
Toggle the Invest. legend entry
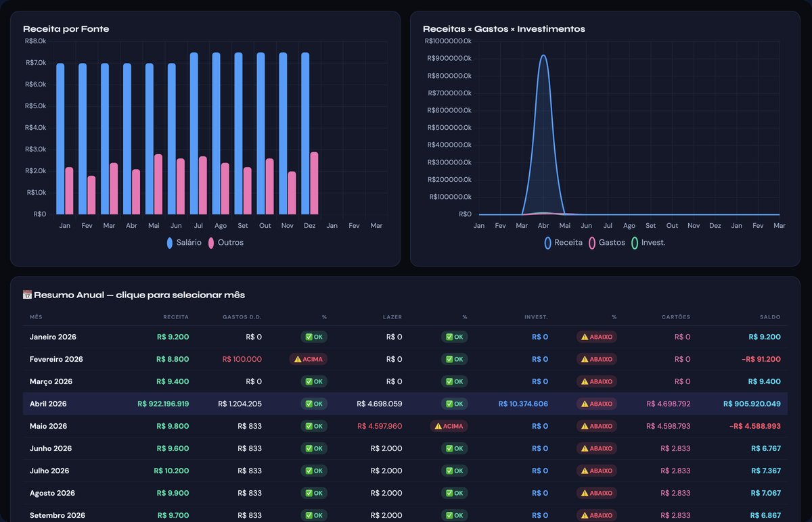(648, 242)
